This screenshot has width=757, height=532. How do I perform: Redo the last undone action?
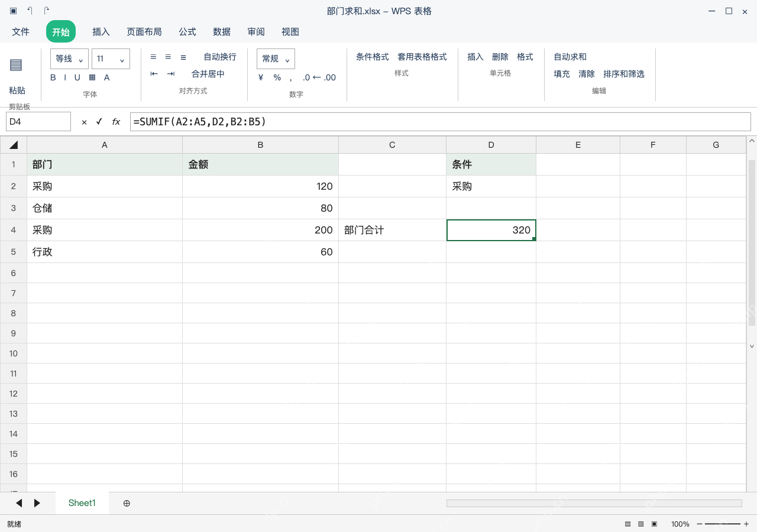pyautogui.click(x=47, y=11)
